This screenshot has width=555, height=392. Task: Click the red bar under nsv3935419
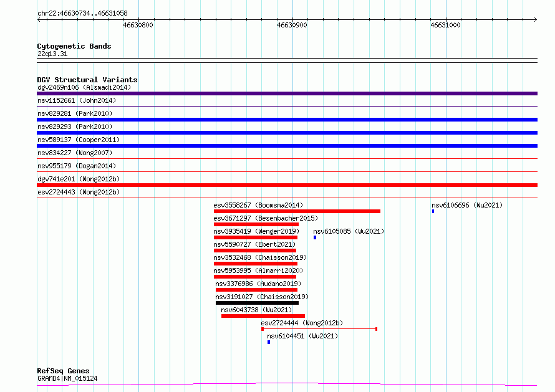[256, 237]
